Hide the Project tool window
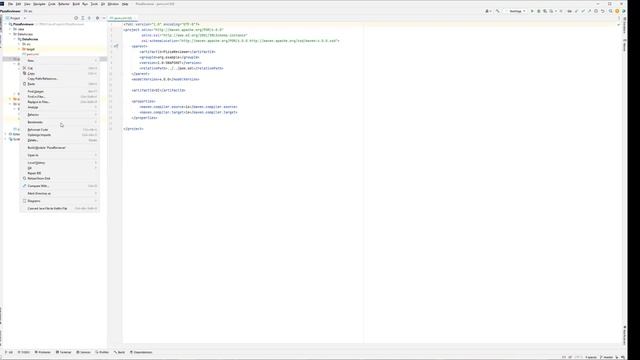The width and height of the screenshot is (640, 360). pyautogui.click(x=104, y=18)
